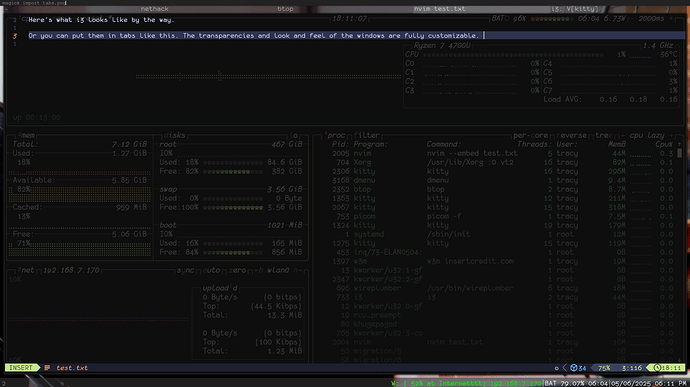The image size is (690, 387).
Task: Select the 'picom -f' process row in btop
Action: point(502,216)
